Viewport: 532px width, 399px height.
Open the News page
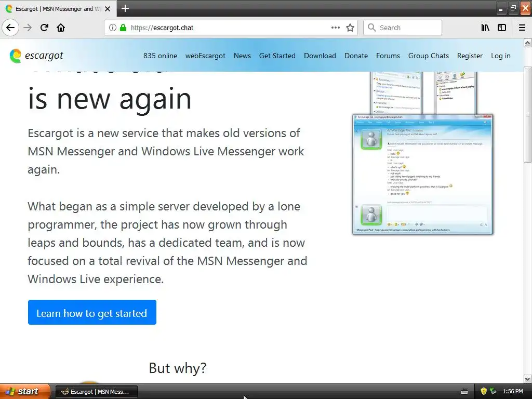tap(242, 56)
